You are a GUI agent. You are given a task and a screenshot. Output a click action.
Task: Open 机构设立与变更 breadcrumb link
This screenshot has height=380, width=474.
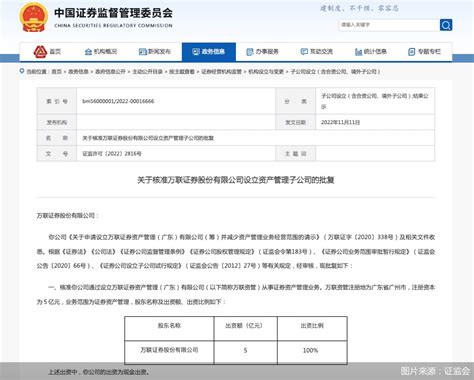click(266, 71)
